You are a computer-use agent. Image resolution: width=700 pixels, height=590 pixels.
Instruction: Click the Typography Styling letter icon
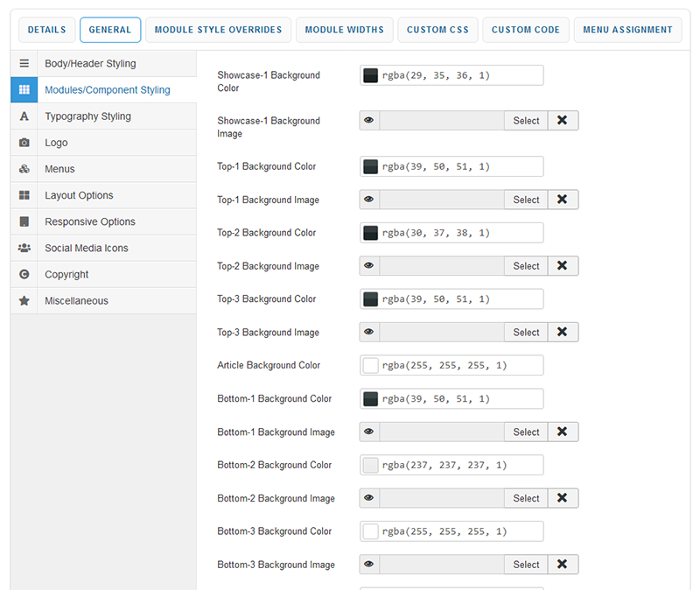click(x=24, y=116)
